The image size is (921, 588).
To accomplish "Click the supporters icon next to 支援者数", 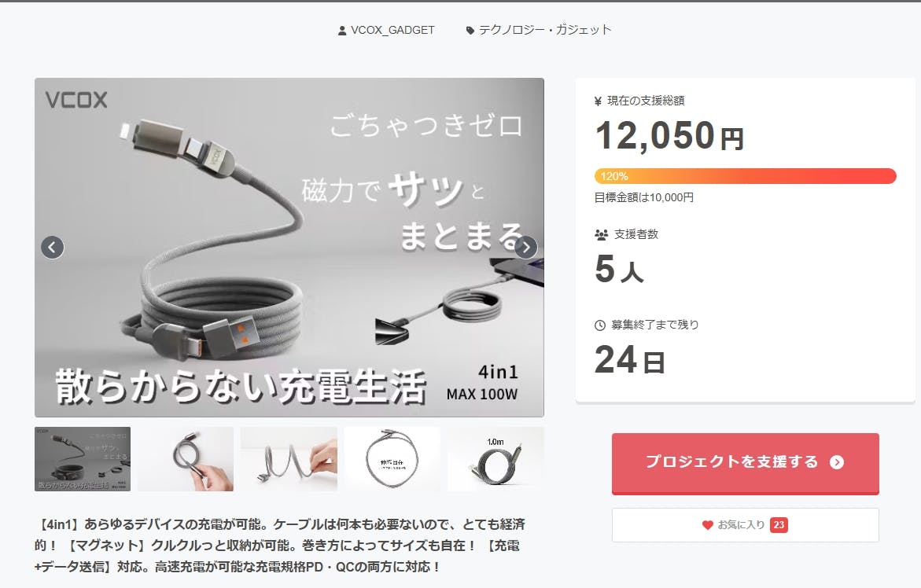I will tap(601, 235).
